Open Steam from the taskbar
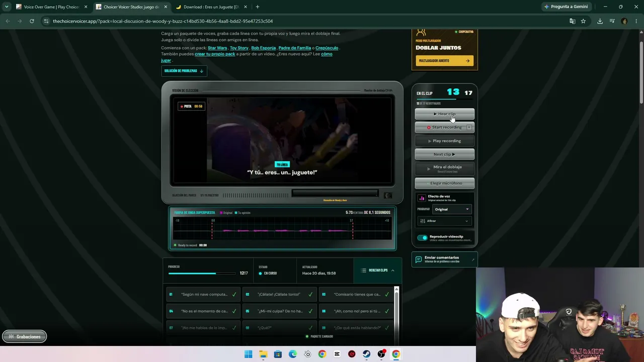Screen dimensions: 644x362 pyautogui.click(x=366, y=354)
